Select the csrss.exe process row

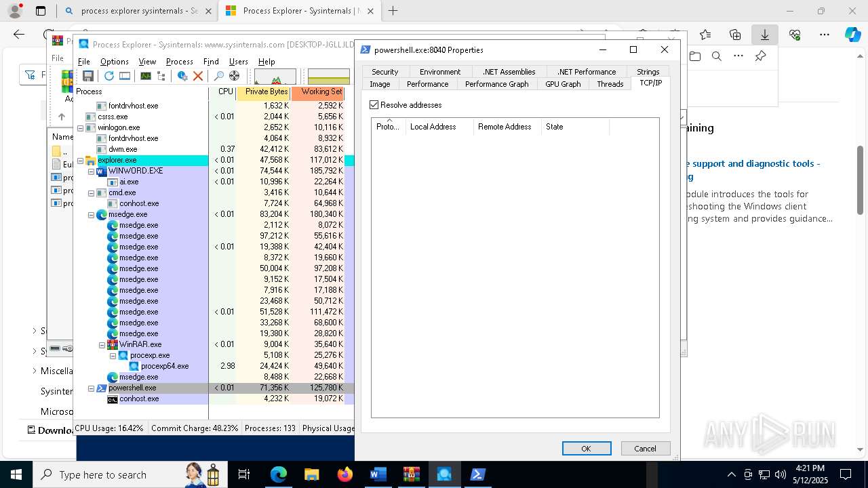(x=214, y=117)
